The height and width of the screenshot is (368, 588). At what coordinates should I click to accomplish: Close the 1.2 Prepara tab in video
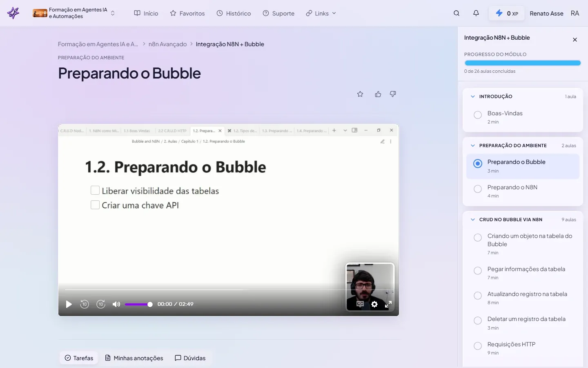220,131
